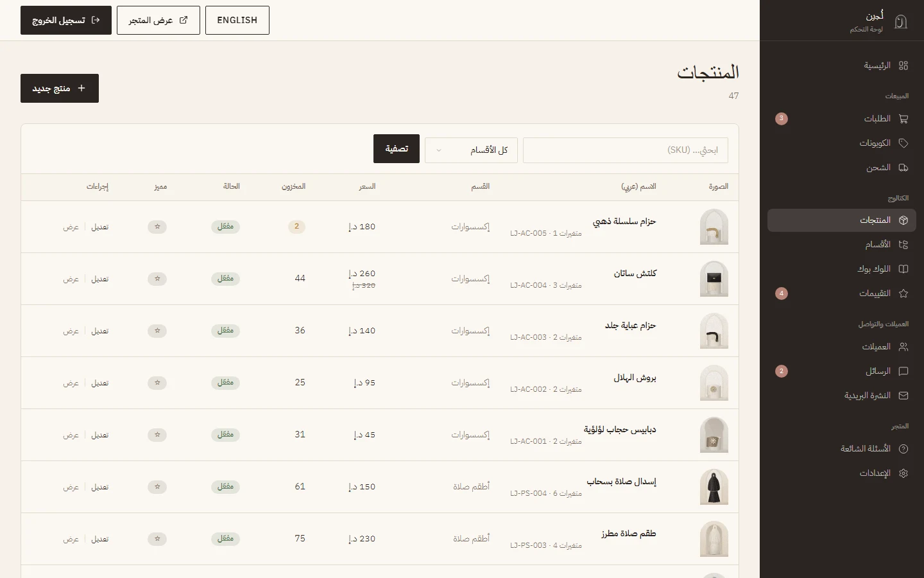This screenshot has height=578, width=924.
Task: Click تسجيل الخروج to log out
Action: click(66, 20)
